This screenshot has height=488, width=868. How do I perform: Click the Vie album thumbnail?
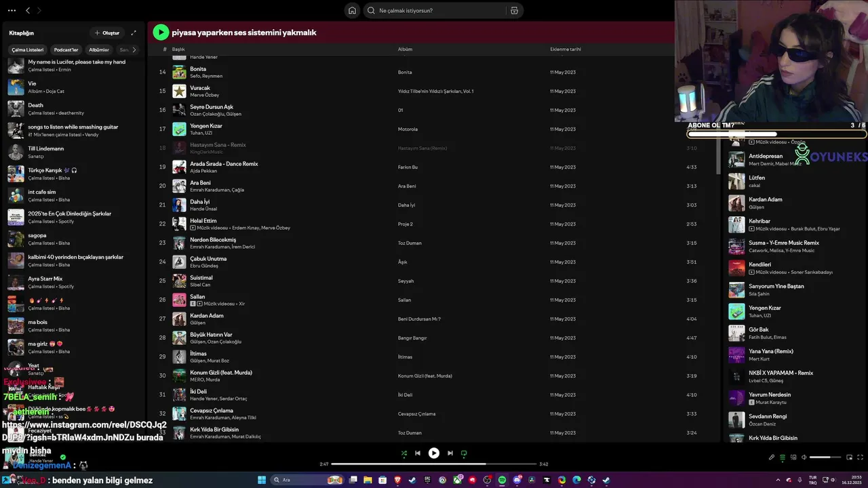pyautogui.click(x=16, y=87)
